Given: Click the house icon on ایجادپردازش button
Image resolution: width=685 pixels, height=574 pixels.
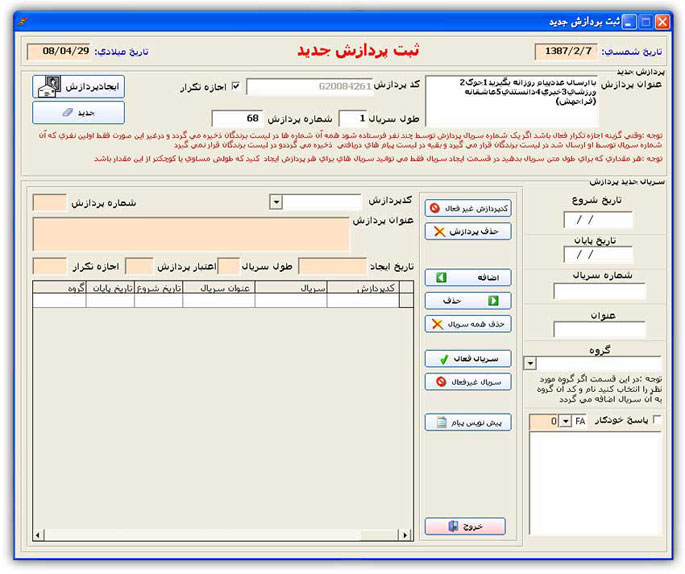Looking at the screenshot, I should coord(49,86).
